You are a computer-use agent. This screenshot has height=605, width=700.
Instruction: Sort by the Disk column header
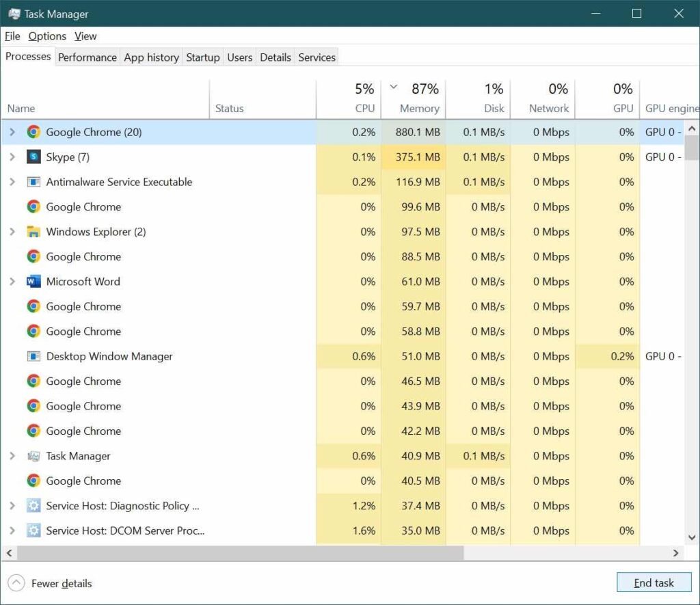pos(478,99)
